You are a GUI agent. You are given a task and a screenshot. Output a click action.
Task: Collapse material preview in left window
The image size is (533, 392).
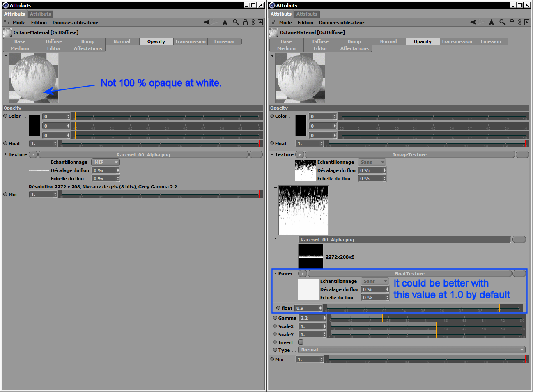[x=6, y=55]
